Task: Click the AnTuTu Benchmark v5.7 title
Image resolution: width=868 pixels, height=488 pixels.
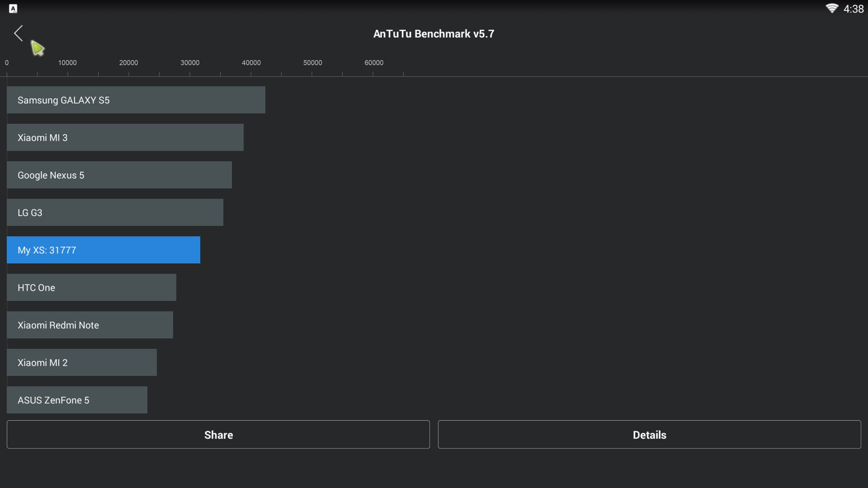Action: click(433, 34)
